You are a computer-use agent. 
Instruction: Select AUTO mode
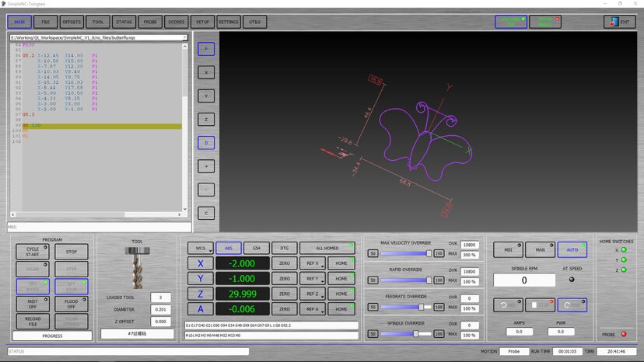point(572,249)
